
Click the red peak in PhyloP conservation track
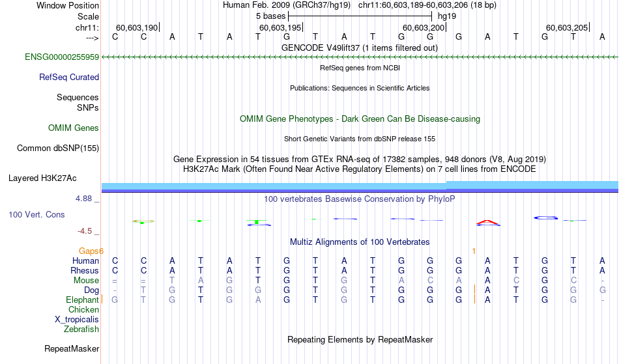tap(487, 222)
